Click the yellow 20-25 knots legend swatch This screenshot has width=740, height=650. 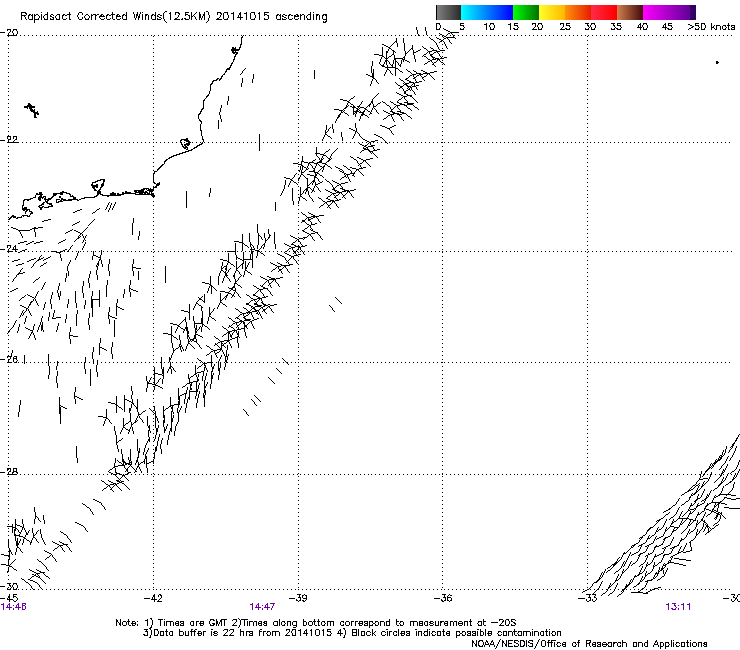(552, 12)
